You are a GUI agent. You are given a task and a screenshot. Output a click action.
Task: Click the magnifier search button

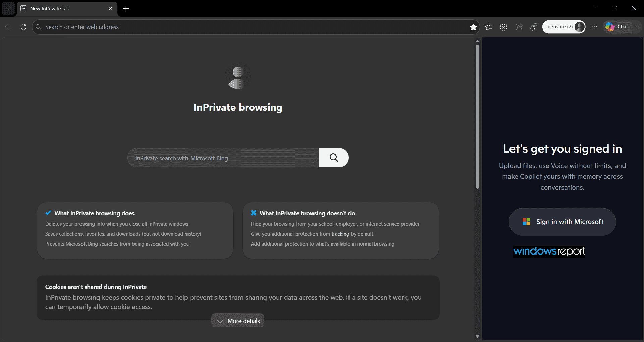click(334, 158)
